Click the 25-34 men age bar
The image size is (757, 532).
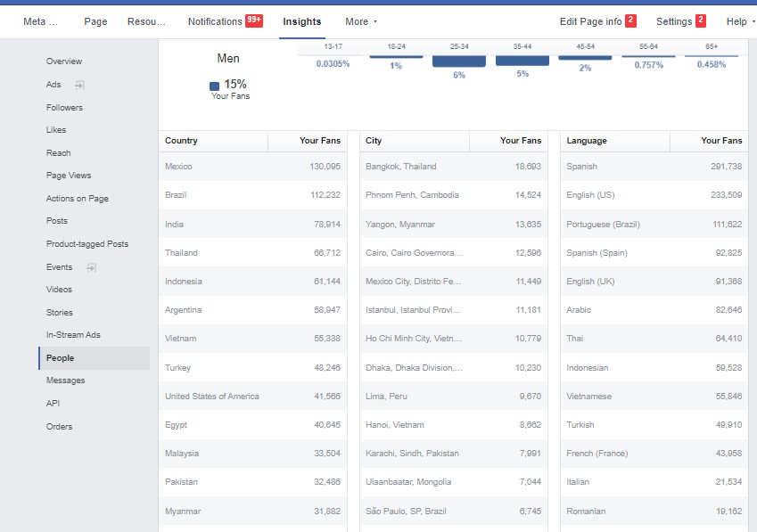[459, 61]
